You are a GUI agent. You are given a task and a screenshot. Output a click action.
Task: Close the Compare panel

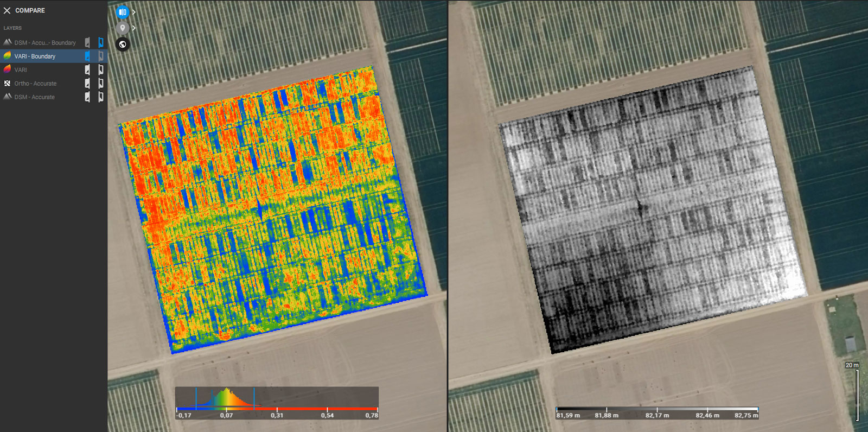tap(7, 10)
